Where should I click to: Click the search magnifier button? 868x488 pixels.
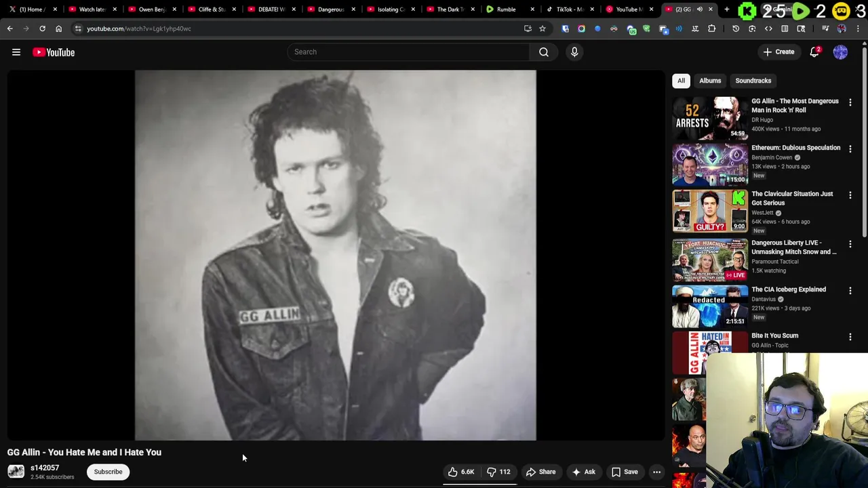pyautogui.click(x=544, y=52)
